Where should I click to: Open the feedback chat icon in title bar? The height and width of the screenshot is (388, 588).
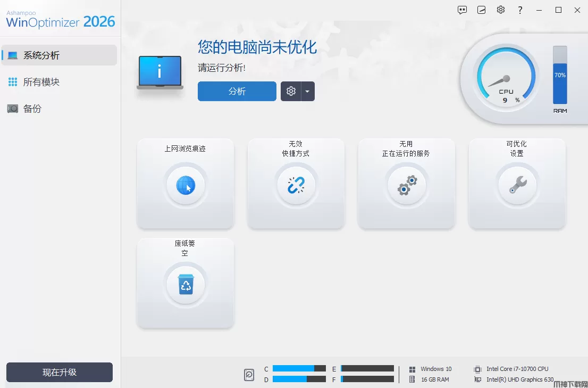(x=462, y=10)
